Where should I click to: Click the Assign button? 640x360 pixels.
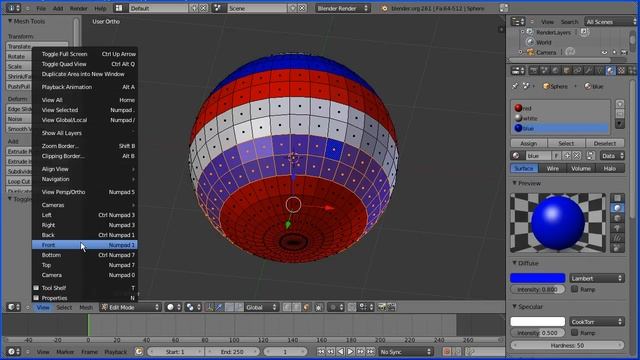point(529,143)
